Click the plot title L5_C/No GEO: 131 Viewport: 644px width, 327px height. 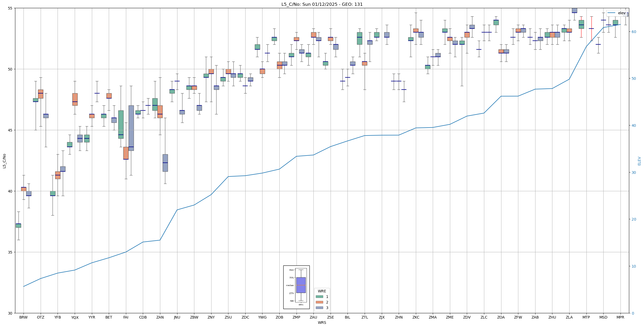coord(322,4)
